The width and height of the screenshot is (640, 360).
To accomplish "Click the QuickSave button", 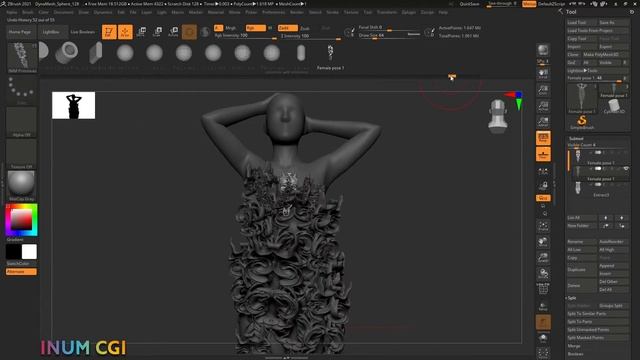I will pos(470,4).
